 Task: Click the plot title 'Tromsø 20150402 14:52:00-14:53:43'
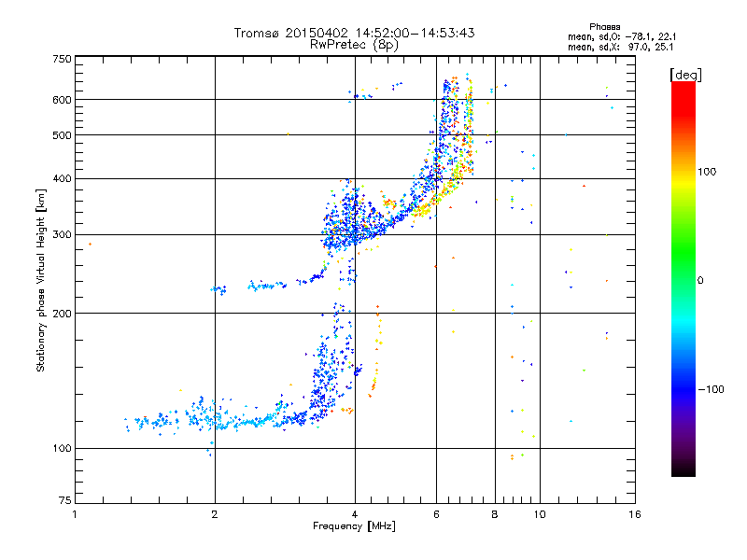point(354,33)
